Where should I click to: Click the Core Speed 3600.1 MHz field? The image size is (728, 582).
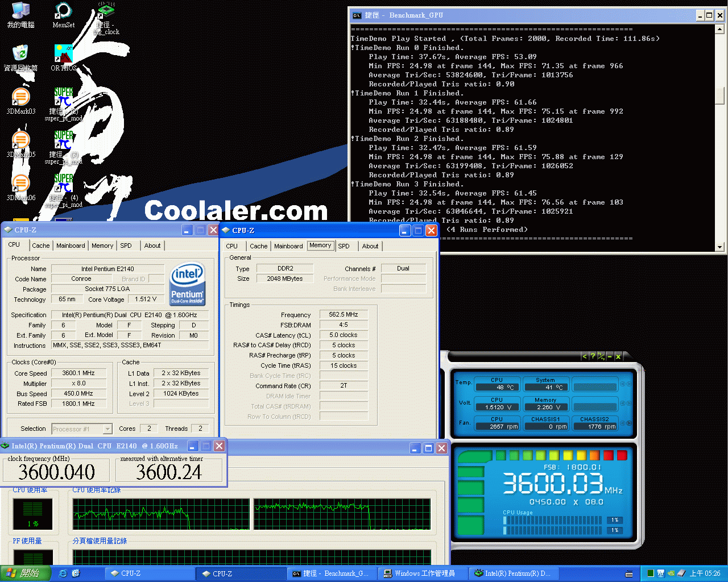coord(78,373)
